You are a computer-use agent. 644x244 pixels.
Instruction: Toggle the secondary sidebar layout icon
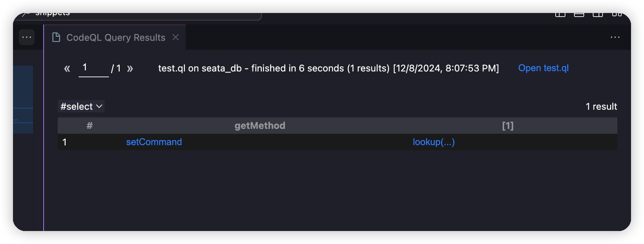coord(597,14)
